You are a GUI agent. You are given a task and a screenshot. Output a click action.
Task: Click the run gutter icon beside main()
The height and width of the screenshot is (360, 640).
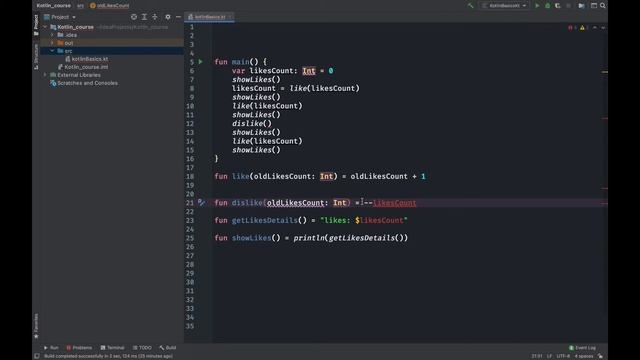tap(201, 62)
